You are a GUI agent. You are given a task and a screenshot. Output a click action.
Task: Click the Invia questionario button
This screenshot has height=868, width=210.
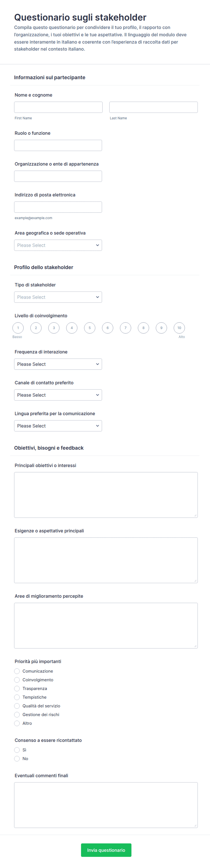106,850
